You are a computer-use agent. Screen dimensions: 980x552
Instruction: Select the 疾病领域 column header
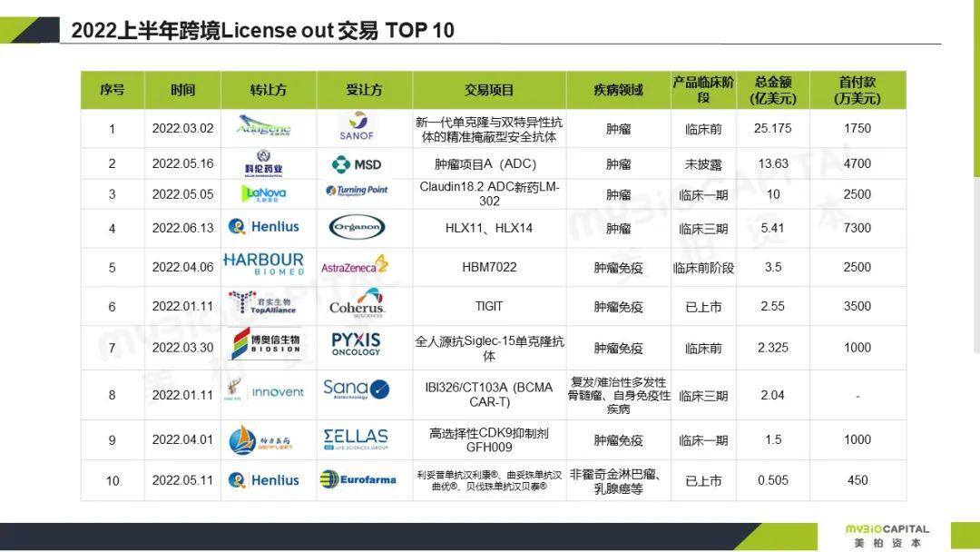(x=618, y=90)
